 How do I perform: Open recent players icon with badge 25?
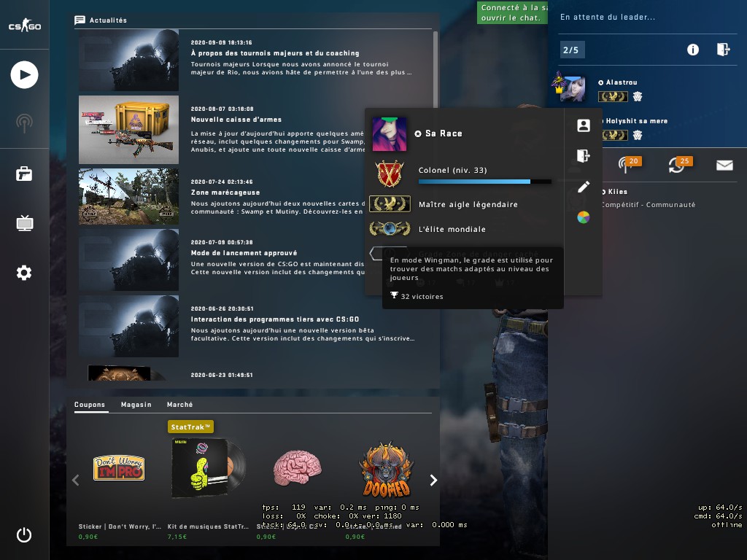(x=681, y=164)
